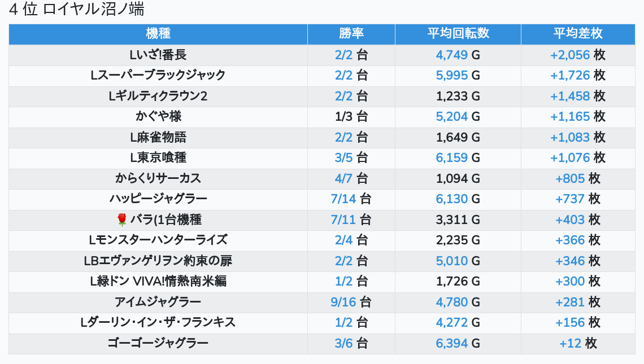Click the +2,056 枚 average difference value
The width and height of the screenshot is (644, 364).
point(578,55)
